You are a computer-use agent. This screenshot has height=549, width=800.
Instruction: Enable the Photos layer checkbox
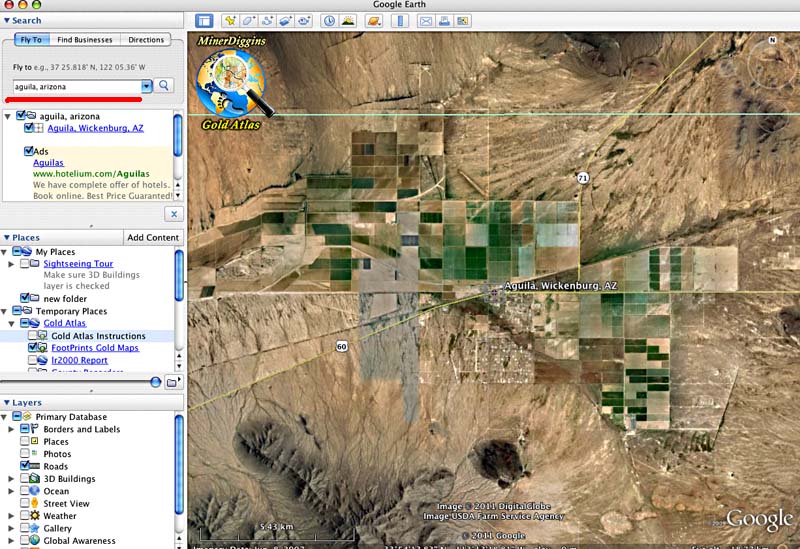24,454
